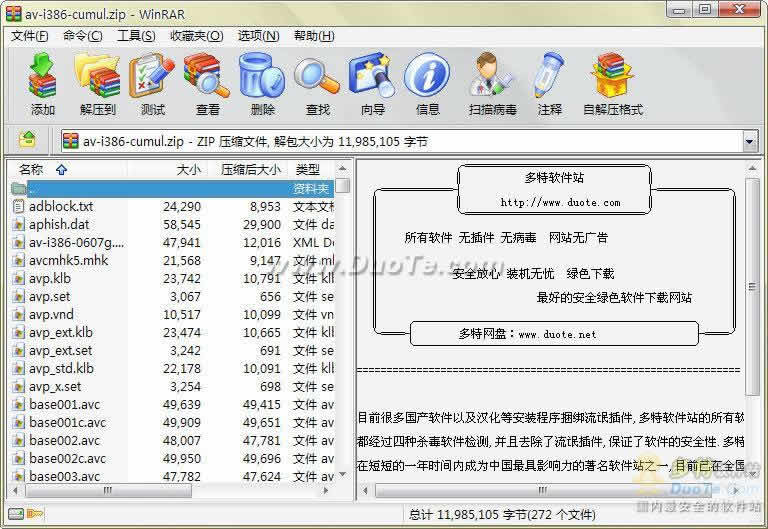Click the www.duote.net text in comment

point(557,335)
